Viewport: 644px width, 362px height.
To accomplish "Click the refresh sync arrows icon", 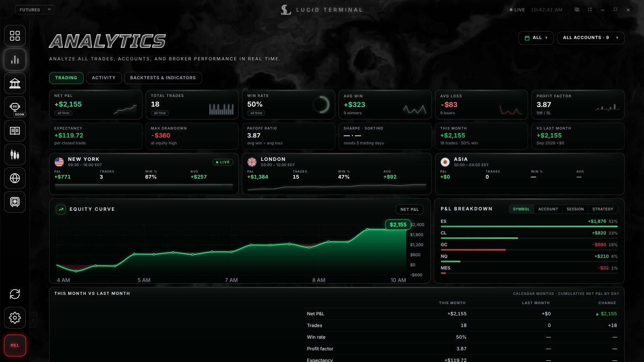I will pyautogui.click(x=15, y=294).
